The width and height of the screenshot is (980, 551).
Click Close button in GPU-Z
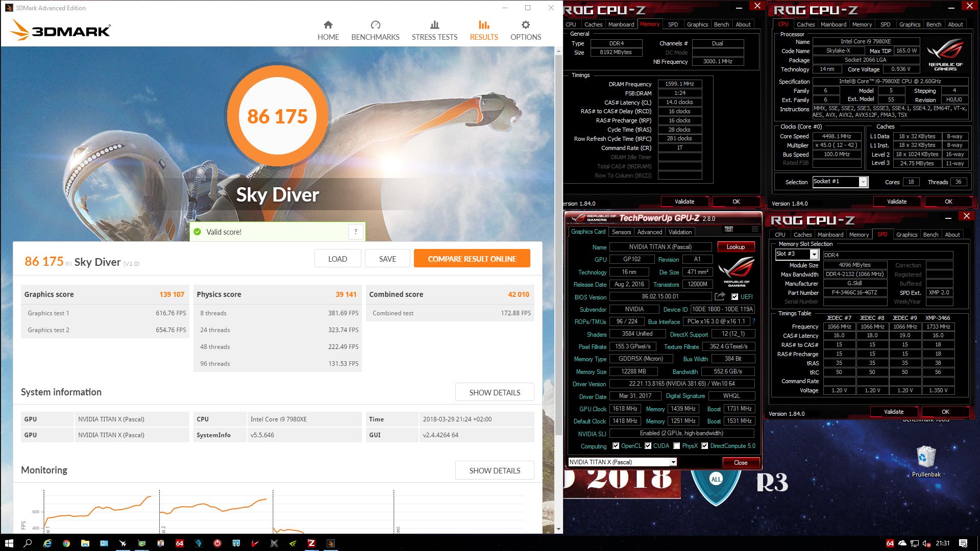coord(741,462)
